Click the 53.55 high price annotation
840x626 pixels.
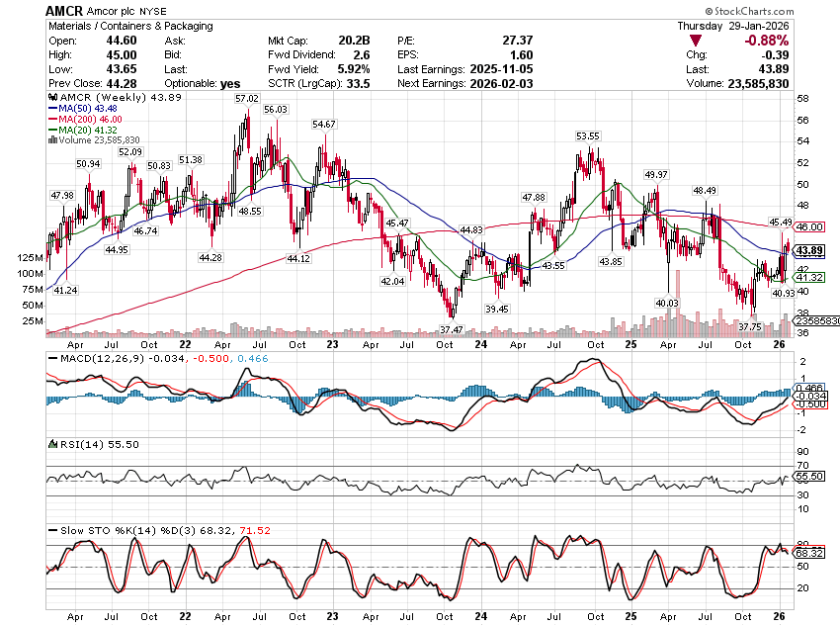click(x=588, y=135)
